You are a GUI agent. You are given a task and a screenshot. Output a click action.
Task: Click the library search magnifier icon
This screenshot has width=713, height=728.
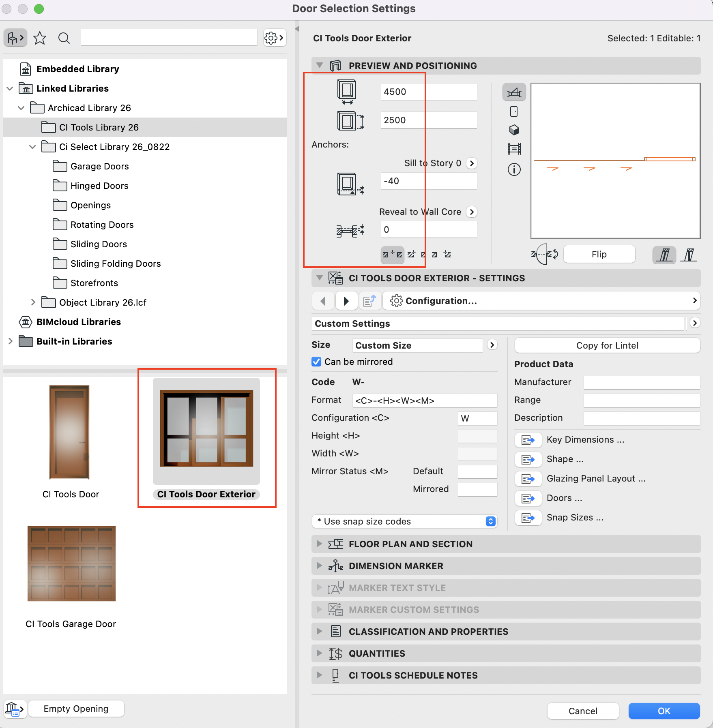[64, 38]
